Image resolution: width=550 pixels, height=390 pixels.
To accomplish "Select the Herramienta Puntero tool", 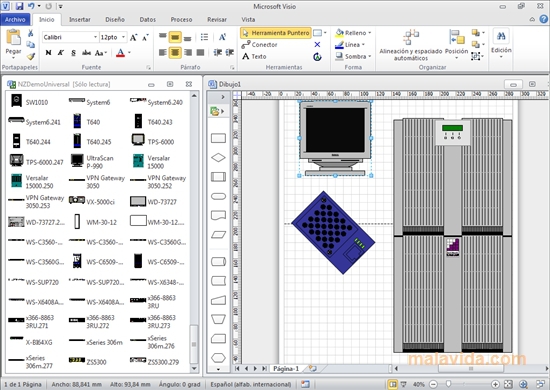I will point(276,33).
